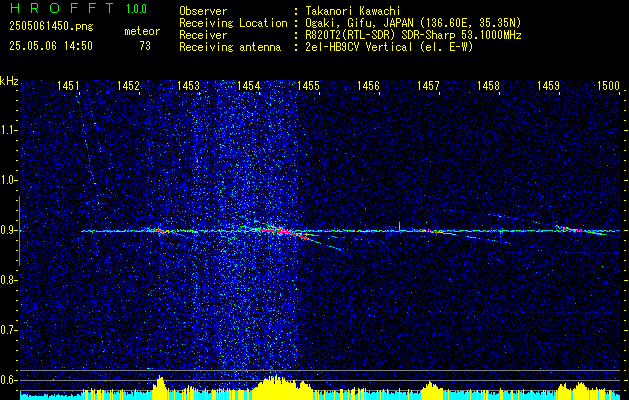Click the Ogaki, Gifu, JAPAN location text
The height and width of the screenshot is (400, 629).
[413, 23]
